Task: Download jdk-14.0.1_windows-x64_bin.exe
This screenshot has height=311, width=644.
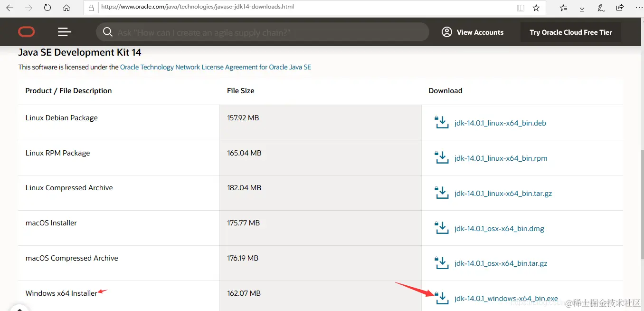Action: point(506,299)
